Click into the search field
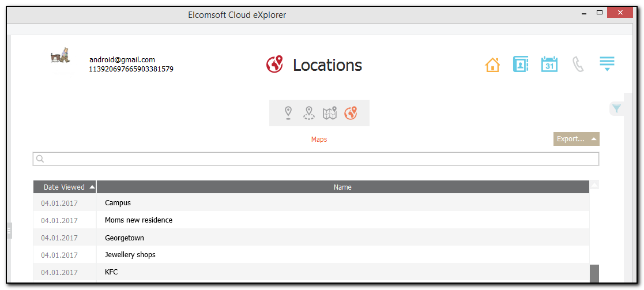The height and width of the screenshot is (290, 644). pos(316,159)
